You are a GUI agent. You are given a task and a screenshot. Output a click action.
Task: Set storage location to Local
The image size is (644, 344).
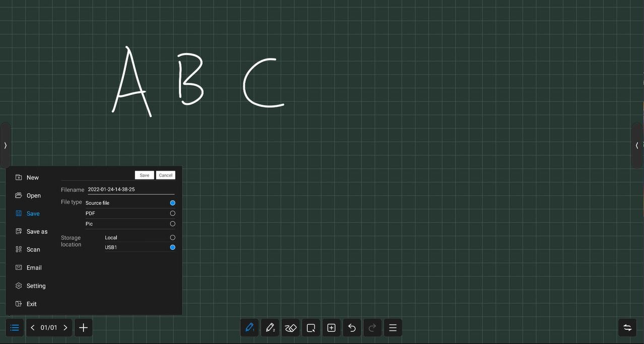[x=172, y=238]
